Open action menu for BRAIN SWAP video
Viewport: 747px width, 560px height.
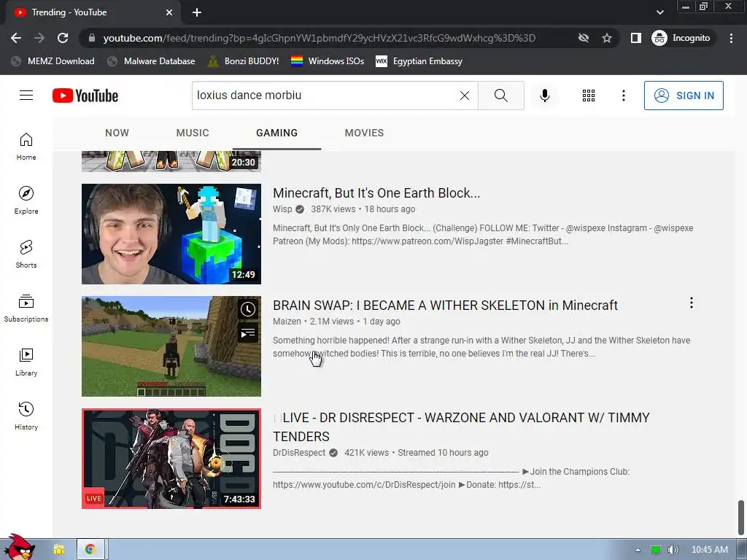point(692,303)
